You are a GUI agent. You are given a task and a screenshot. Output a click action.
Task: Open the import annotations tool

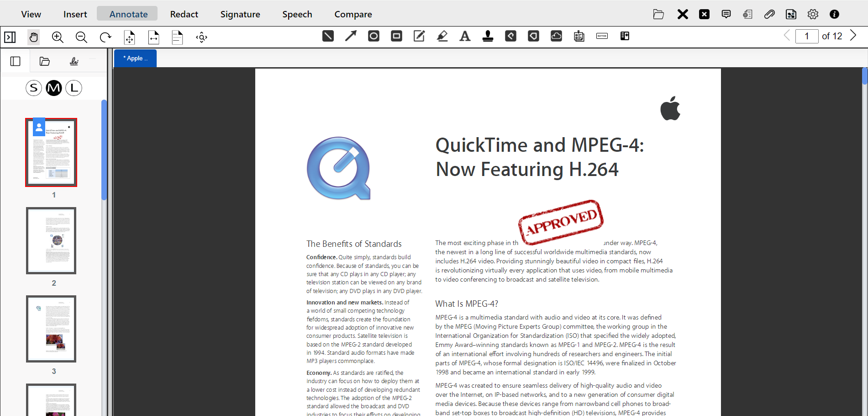click(x=625, y=36)
